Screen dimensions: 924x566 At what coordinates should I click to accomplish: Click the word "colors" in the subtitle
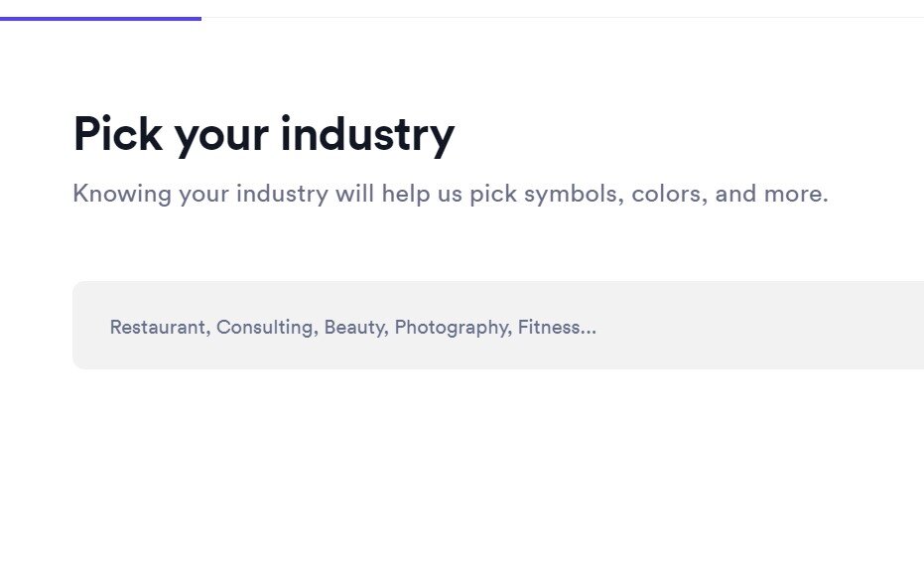point(667,194)
